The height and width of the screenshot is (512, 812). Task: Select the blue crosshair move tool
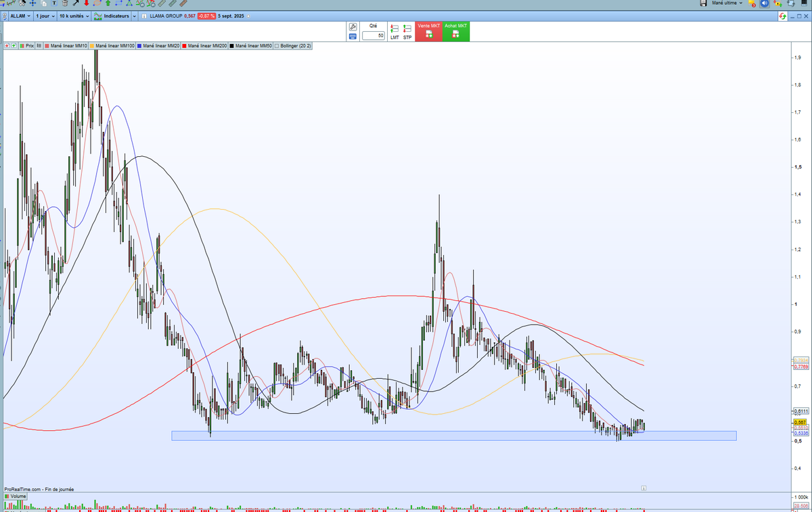(32, 3)
